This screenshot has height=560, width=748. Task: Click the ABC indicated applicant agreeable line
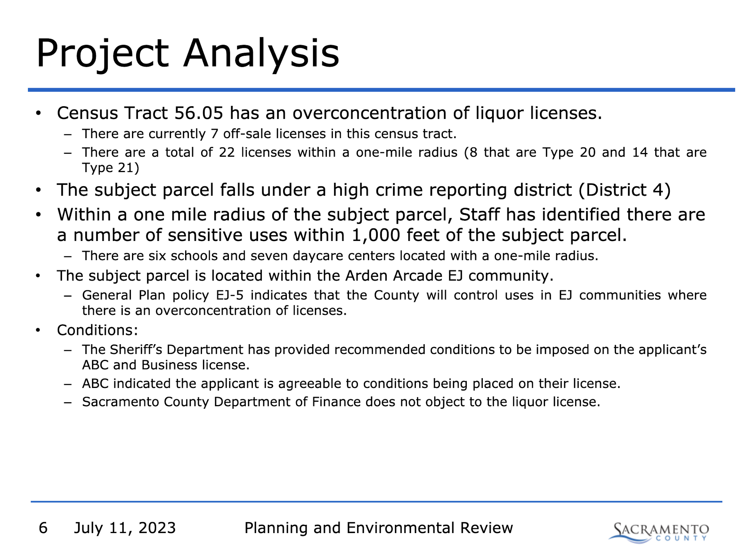[351, 383]
